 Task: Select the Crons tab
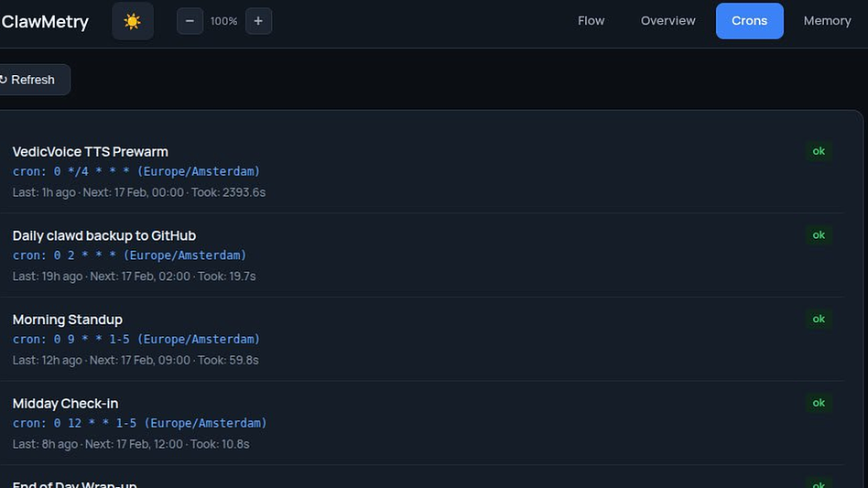pos(749,21)
